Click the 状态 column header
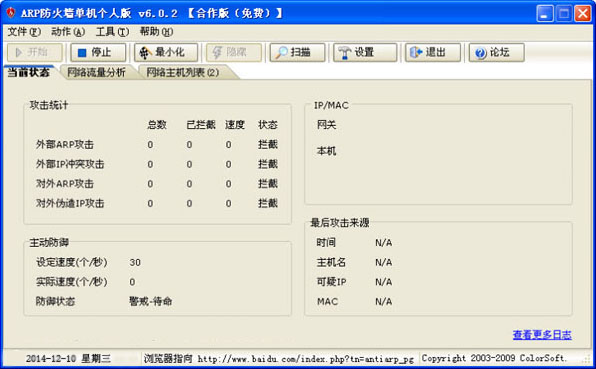The height and width of the screenshot is (369, 596). click(x=268, y=125)
